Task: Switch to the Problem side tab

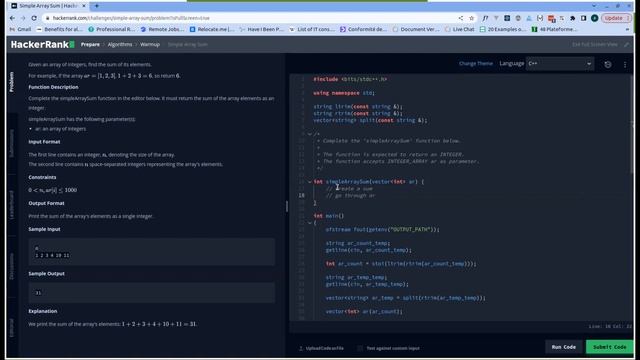Action: pyautogui.click(x=11, y=82)
